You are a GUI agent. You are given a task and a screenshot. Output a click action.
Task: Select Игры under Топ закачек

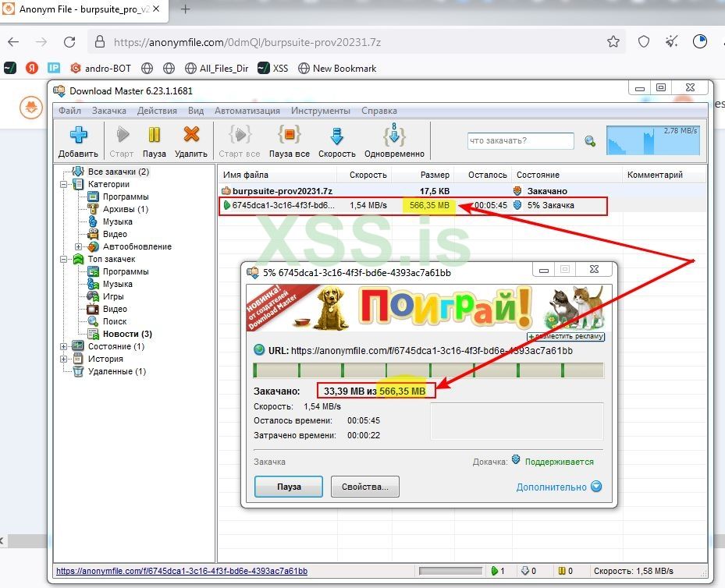tap(113, 296)
